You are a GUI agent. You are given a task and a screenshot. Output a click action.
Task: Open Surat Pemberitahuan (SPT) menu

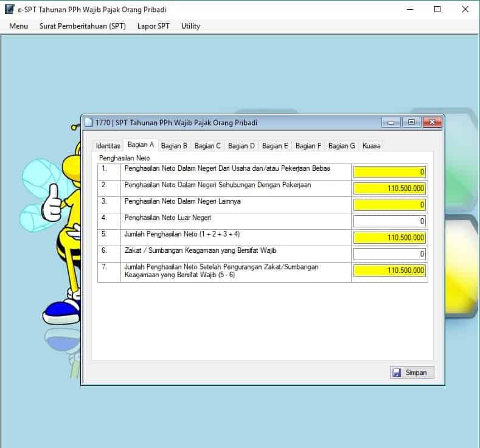coord(83,26)
